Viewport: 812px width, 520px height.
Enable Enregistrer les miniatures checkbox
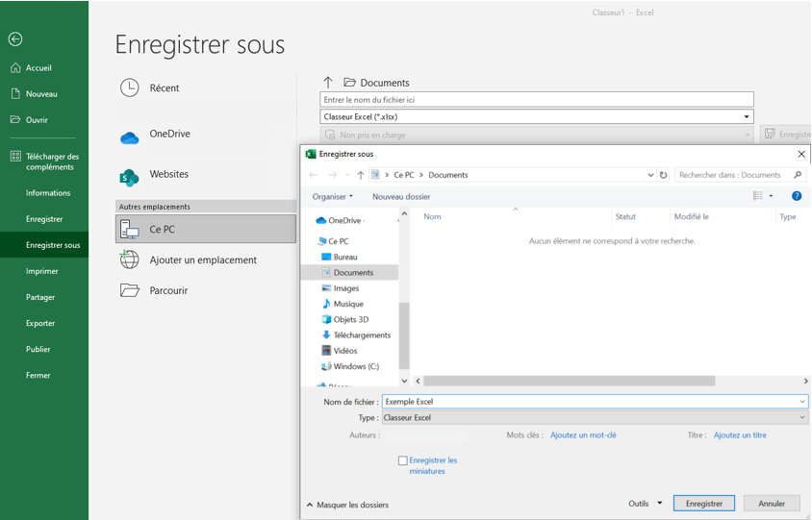(403, 460)
